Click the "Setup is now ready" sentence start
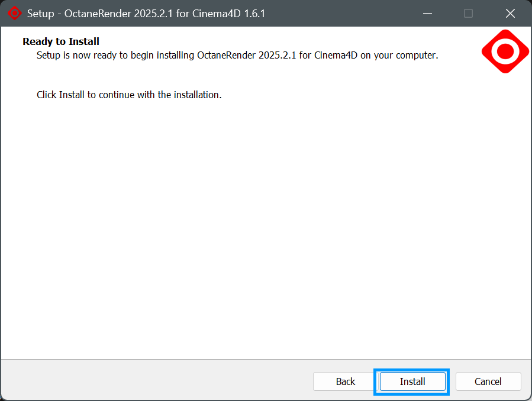The height and width of the screenshot is (401, 532). [77, 56]
